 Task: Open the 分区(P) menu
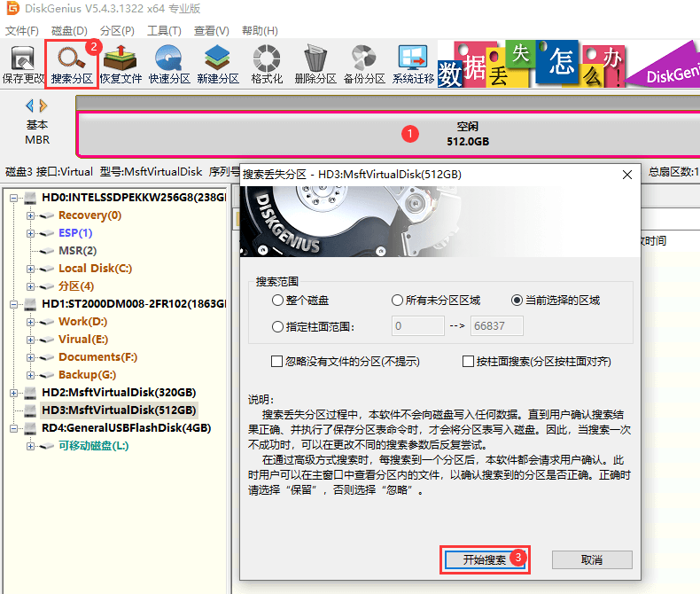coord(117,31)
